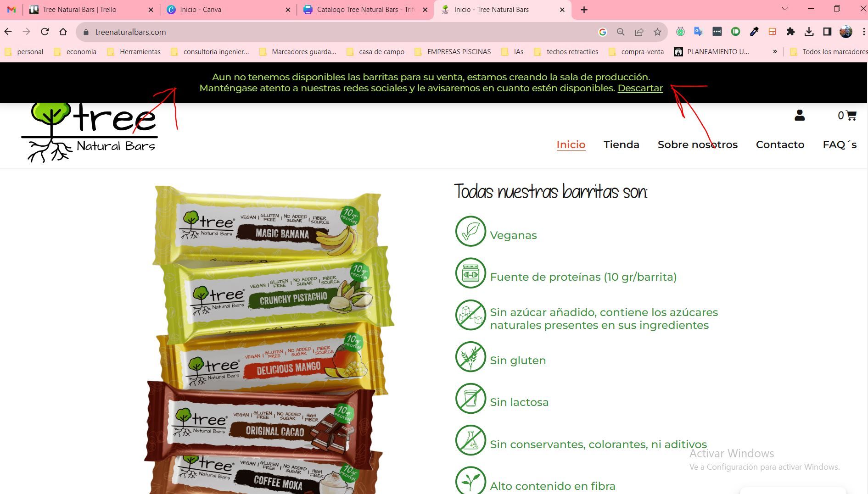The width and height of the screenshot is (868, 494).
Task: Share this page via share icon
Action: pos(639,32)
